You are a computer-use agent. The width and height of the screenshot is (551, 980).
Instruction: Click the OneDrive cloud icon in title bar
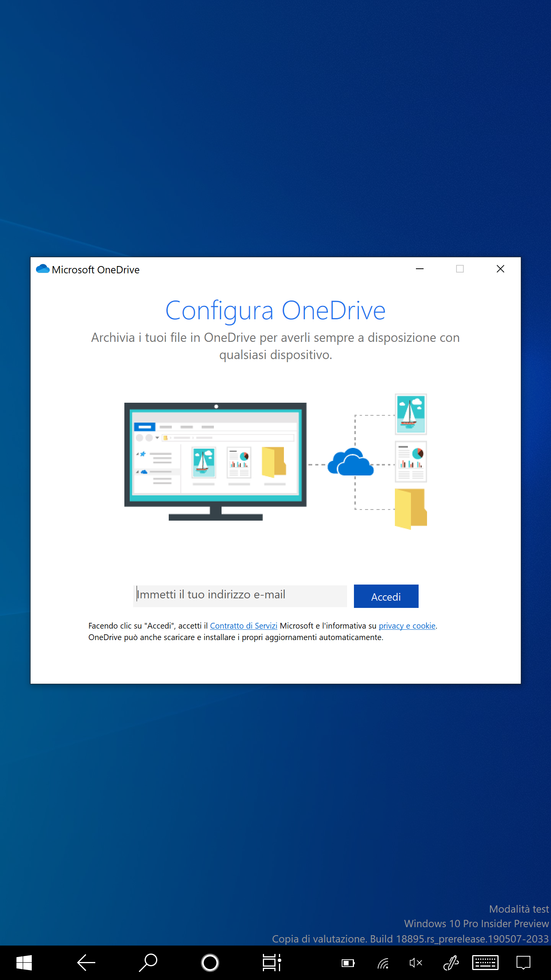(x=42, y=269)
